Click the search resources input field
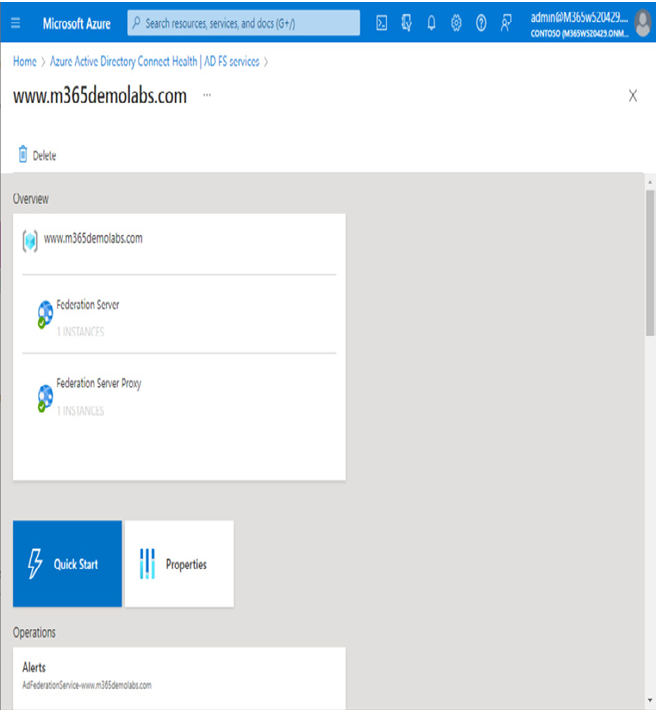 point(244,23)
